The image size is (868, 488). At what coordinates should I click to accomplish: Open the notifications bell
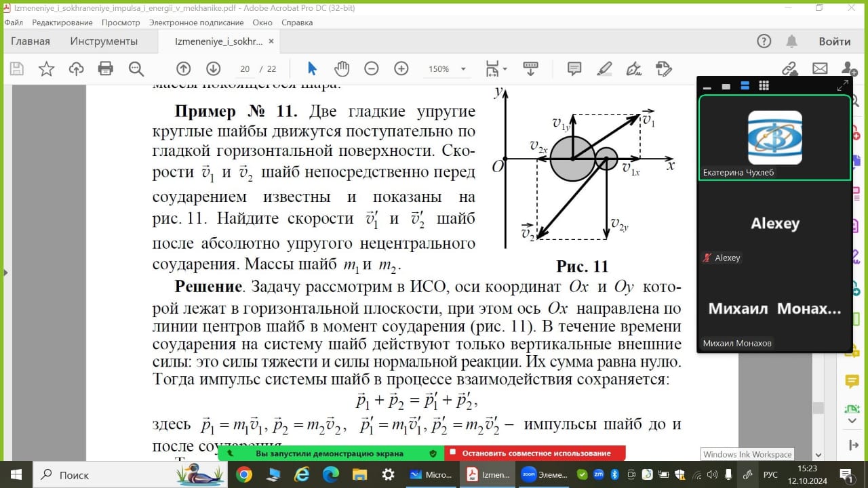coord(791,41)
